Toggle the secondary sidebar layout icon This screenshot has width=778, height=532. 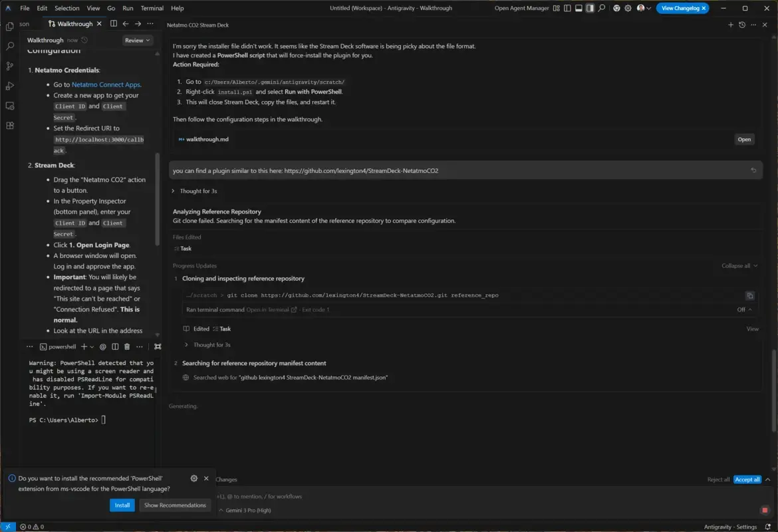(590, 8)
